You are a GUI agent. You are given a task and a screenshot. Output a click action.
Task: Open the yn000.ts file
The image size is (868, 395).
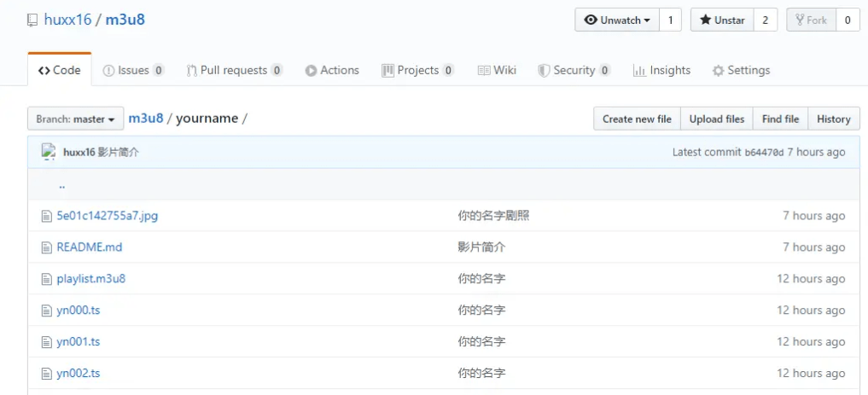pyautogui.click(x=79, y=311)
